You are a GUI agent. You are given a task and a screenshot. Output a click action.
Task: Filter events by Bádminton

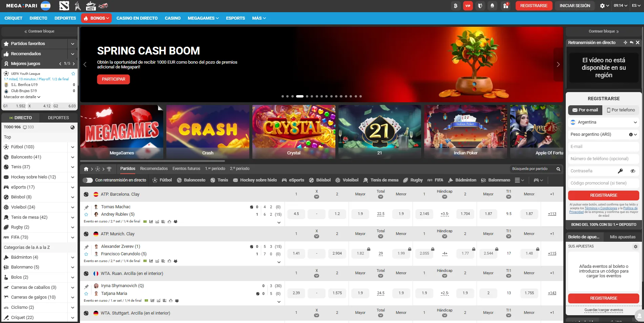[x=462, y=180]
